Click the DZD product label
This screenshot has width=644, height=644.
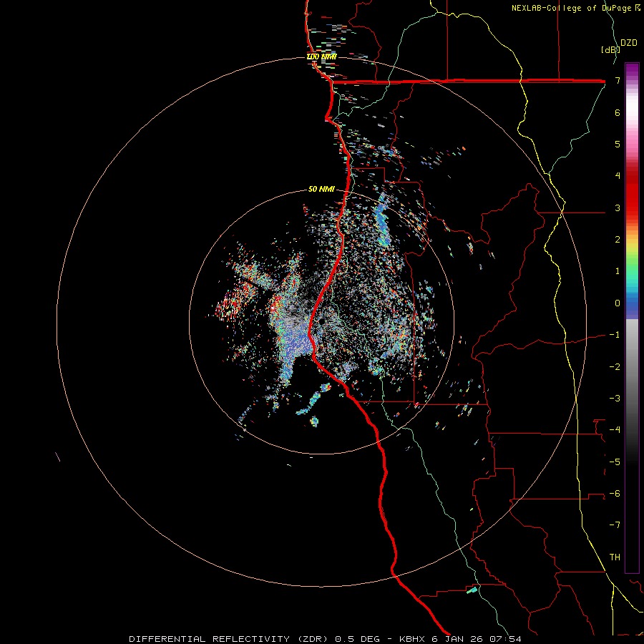(629, 43)
